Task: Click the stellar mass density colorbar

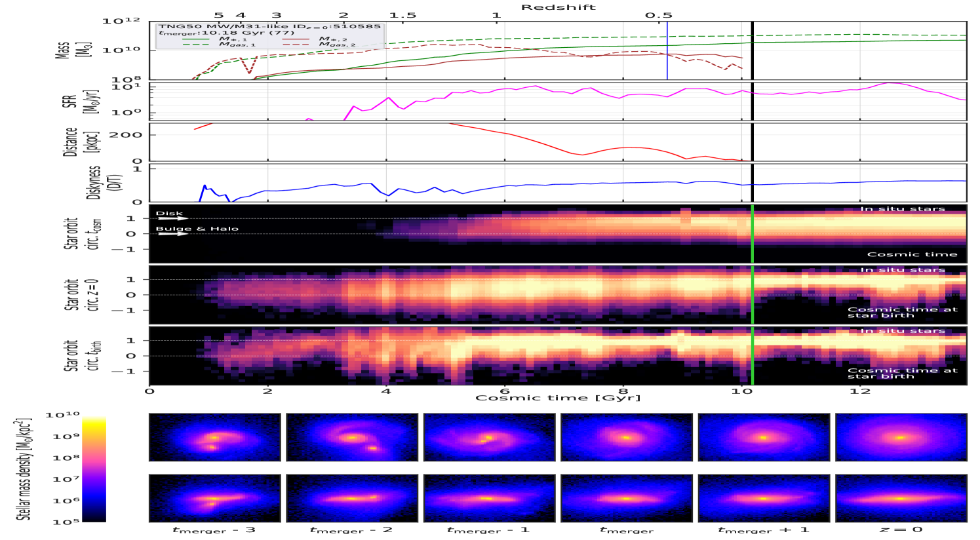Action: tap(95, 469)
